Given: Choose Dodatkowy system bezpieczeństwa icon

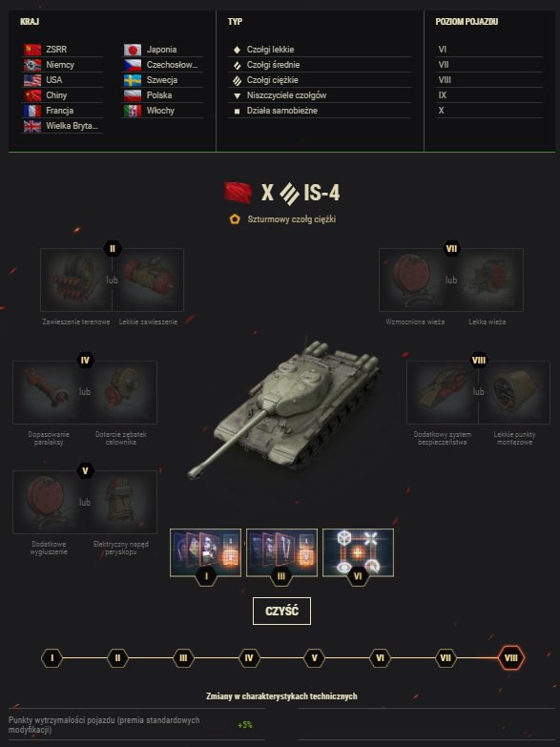Looking at the screenshot, I should [x=443, y=392].
